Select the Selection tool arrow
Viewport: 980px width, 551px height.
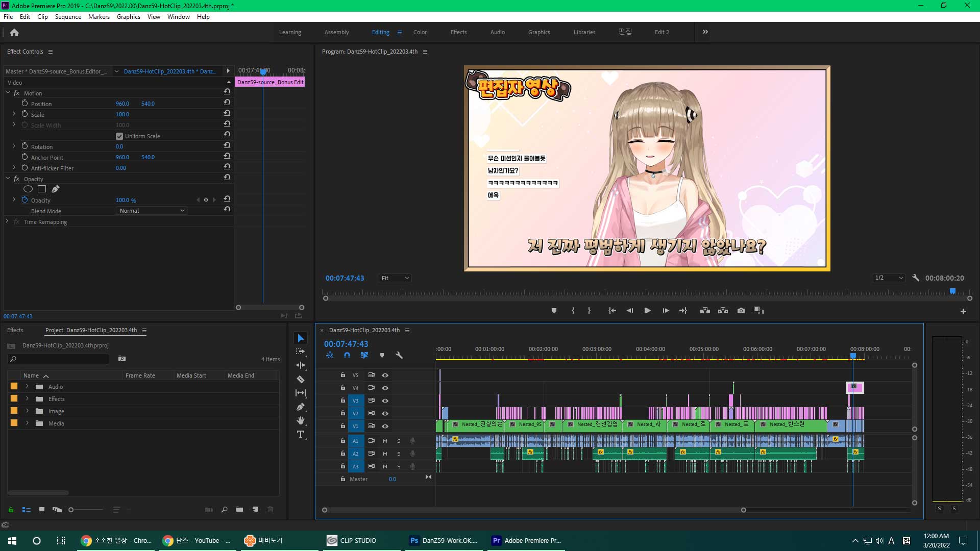coord(301,338)
